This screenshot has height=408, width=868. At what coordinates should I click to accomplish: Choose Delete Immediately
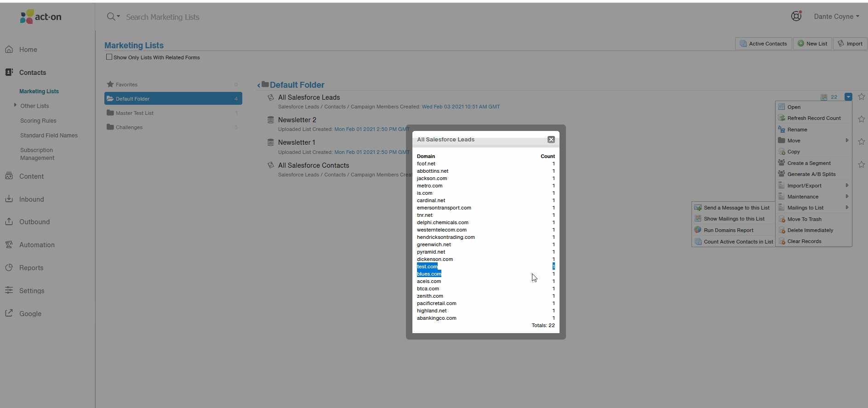click(814, 230)
